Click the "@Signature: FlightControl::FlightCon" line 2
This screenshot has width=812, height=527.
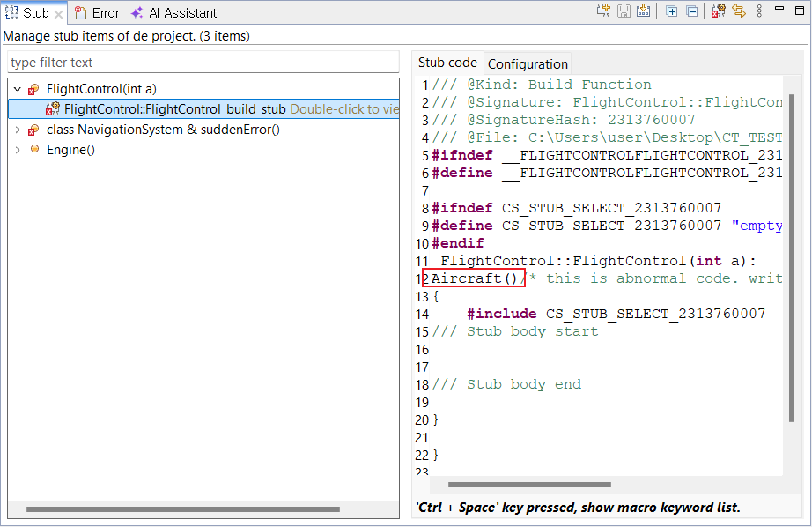[607, 102]
